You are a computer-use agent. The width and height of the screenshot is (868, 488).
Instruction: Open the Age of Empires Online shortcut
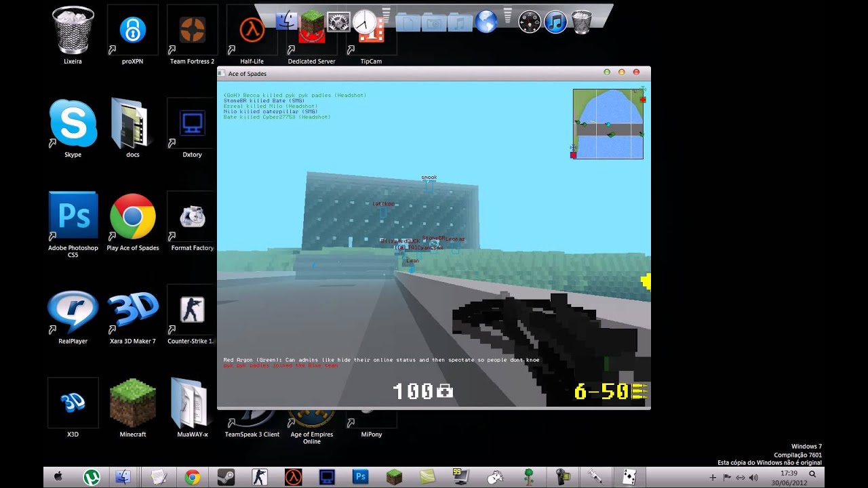point(311,427)
